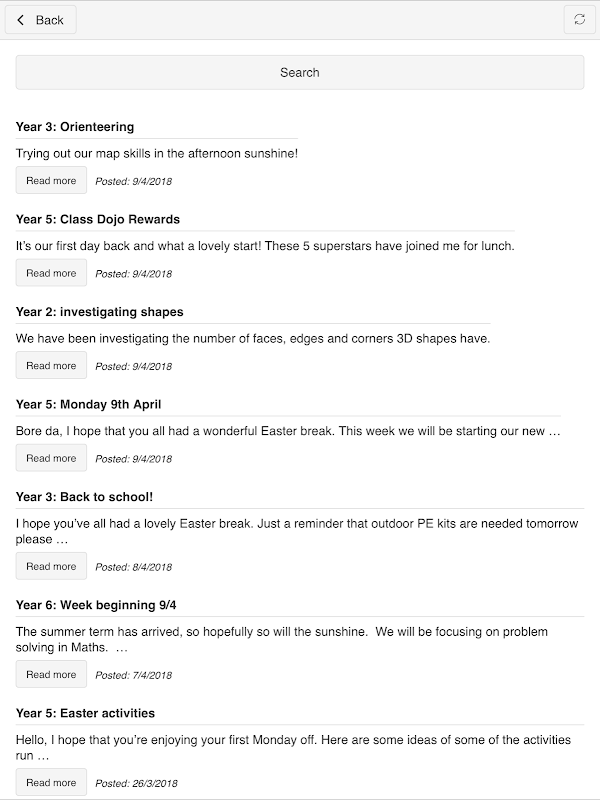Viewport: 600px width, 800px height.
Task: Read more about Year 3: Orienteering
Action: coord(51,180)
